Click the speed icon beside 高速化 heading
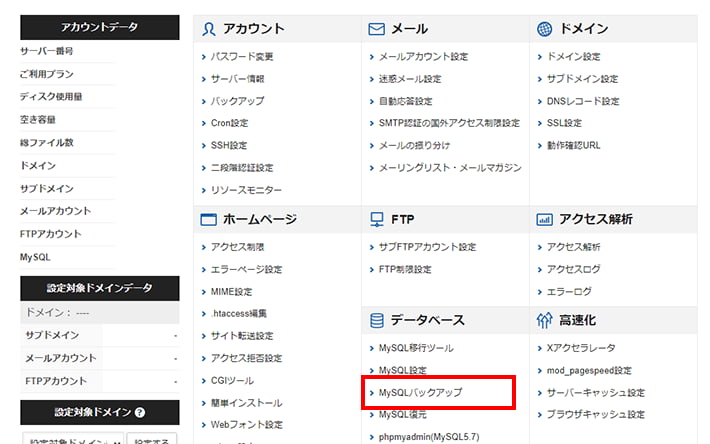The image size is (710, 444). click(545, 321)
